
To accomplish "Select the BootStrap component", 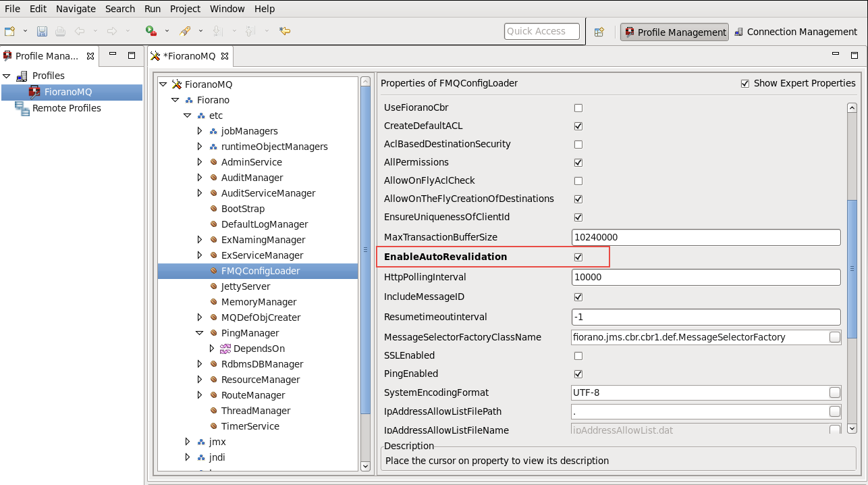I will tap(242, 209).
